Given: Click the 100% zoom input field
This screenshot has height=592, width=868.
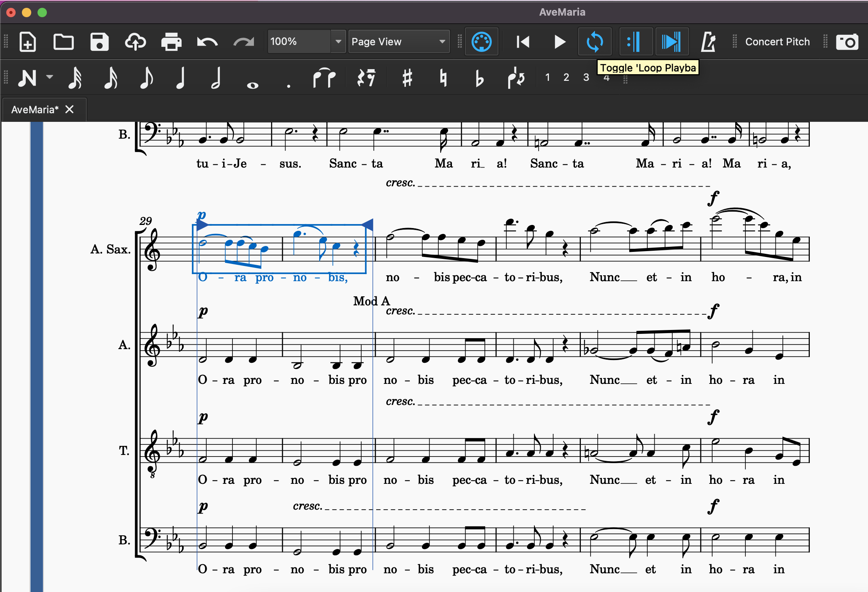Looking at the screenshot, I should point(299,42).
